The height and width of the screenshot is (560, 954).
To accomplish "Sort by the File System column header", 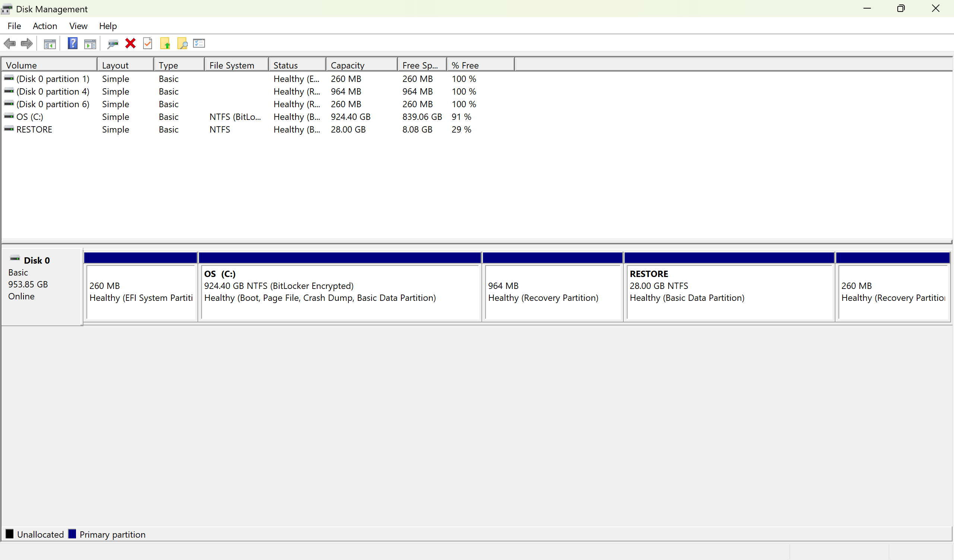I will (x=237, y=65).
